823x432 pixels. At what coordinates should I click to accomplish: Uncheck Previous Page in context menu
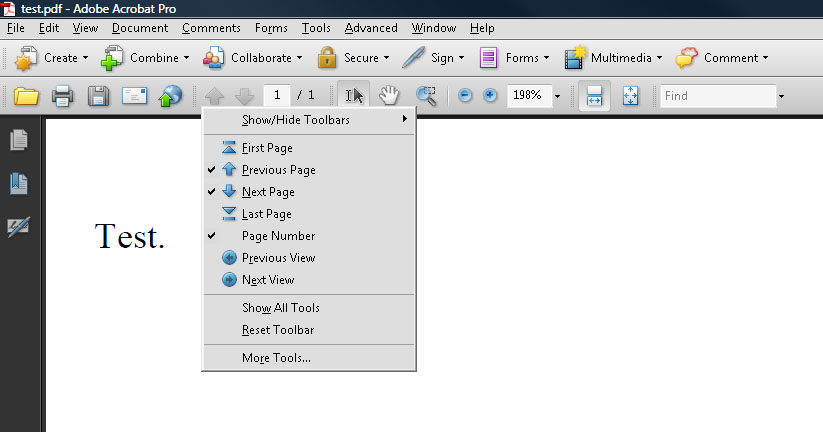pos(278,170)
